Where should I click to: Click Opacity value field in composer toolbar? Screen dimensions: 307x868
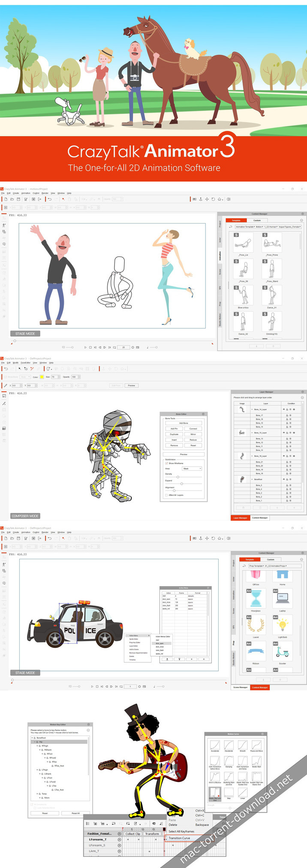click(74, 377)
